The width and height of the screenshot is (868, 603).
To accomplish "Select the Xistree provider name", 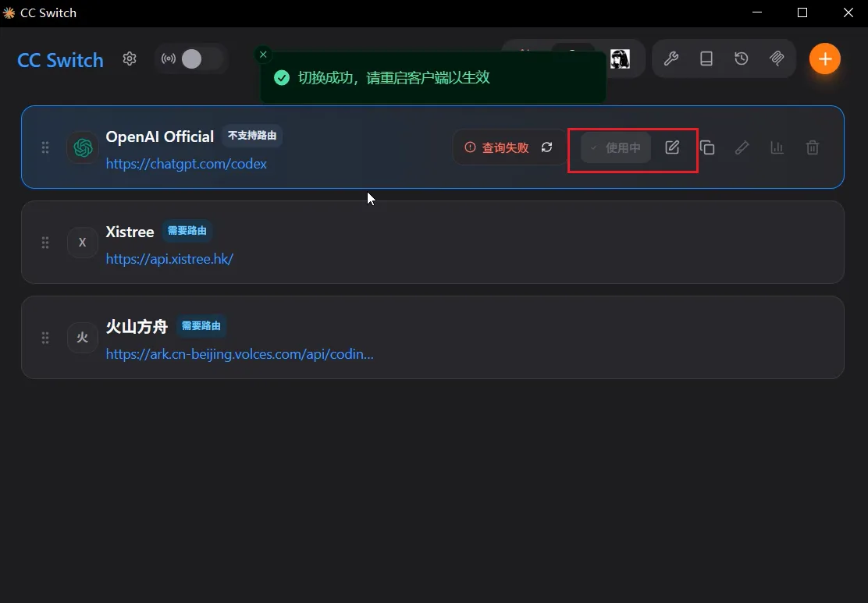I will pos(130,232).
